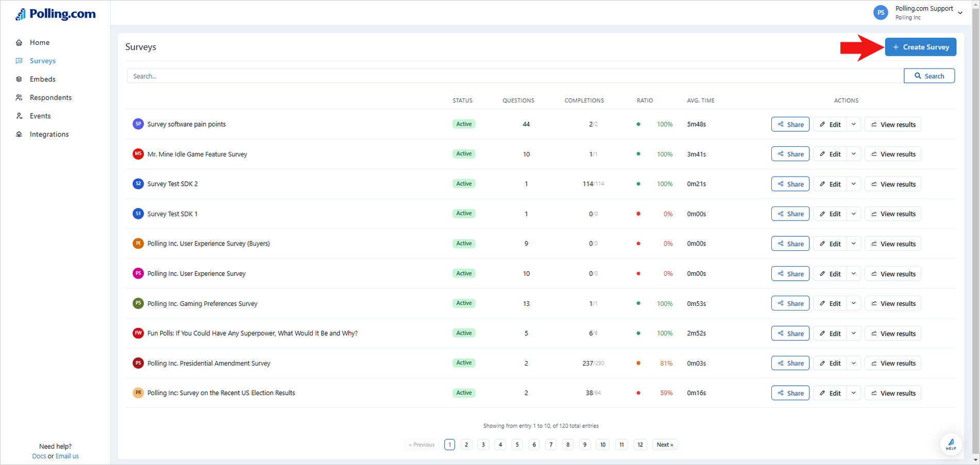Click the vertical page scrollbar

coord(975,232)
